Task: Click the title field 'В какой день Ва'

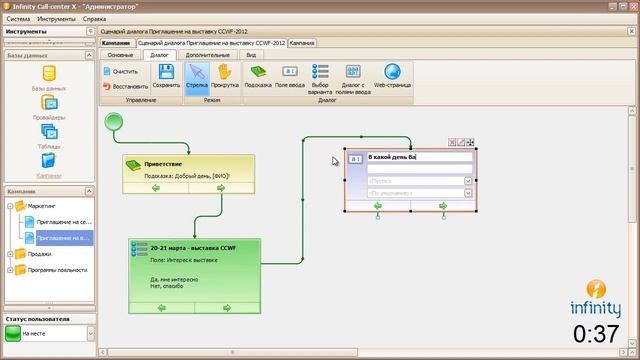Action: pyautogui.click(x=420, y=157)
